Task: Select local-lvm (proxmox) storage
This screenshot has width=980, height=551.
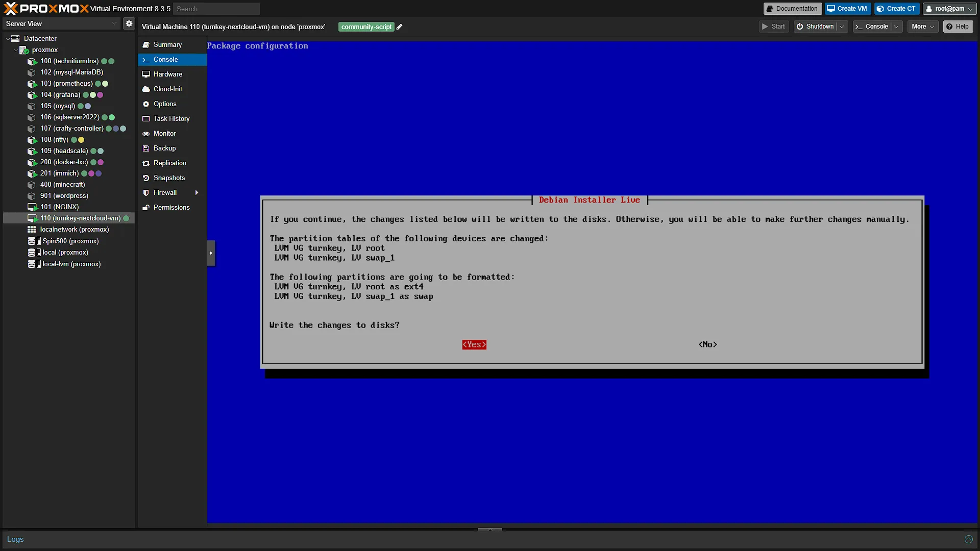Action: click(x=71, y=264)
